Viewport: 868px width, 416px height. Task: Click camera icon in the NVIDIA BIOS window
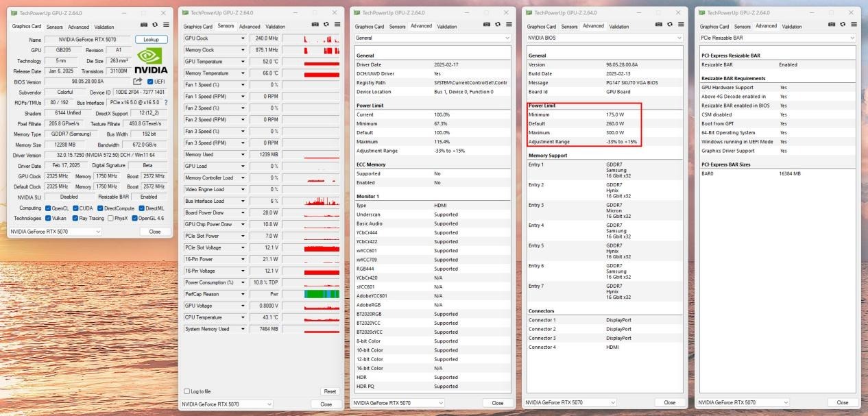pos(659,25)
